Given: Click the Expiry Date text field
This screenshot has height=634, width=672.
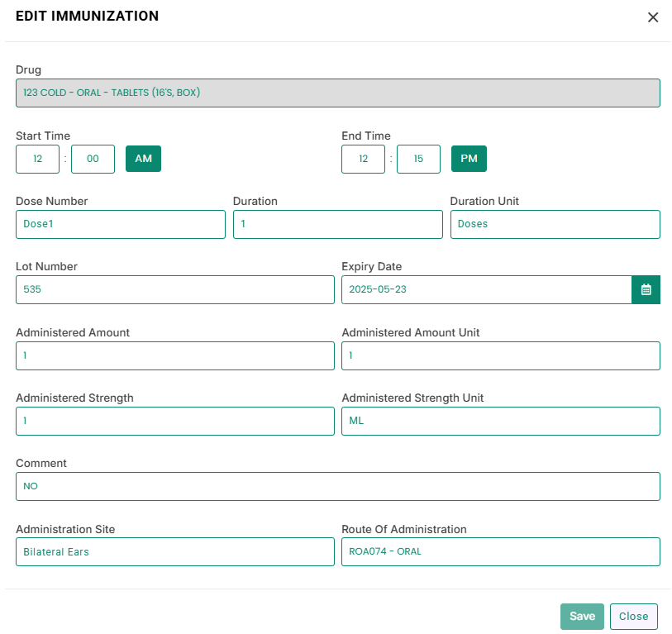Looking at the screenshot, I should click(486, 290).
